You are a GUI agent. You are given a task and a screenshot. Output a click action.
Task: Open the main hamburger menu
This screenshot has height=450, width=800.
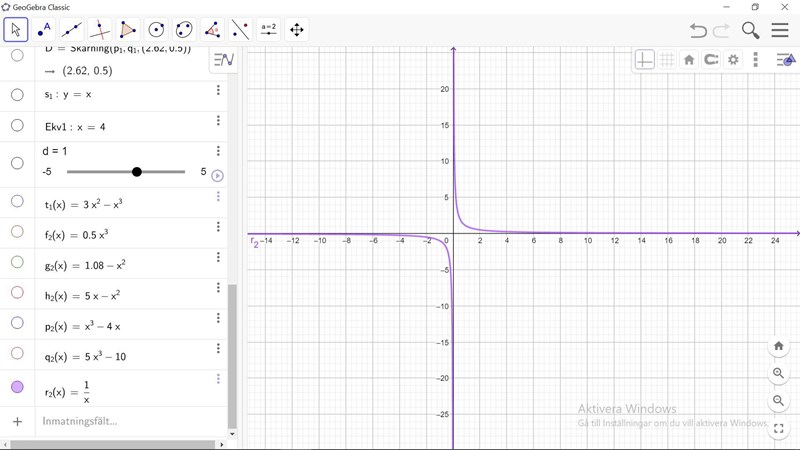click(780, 30)
